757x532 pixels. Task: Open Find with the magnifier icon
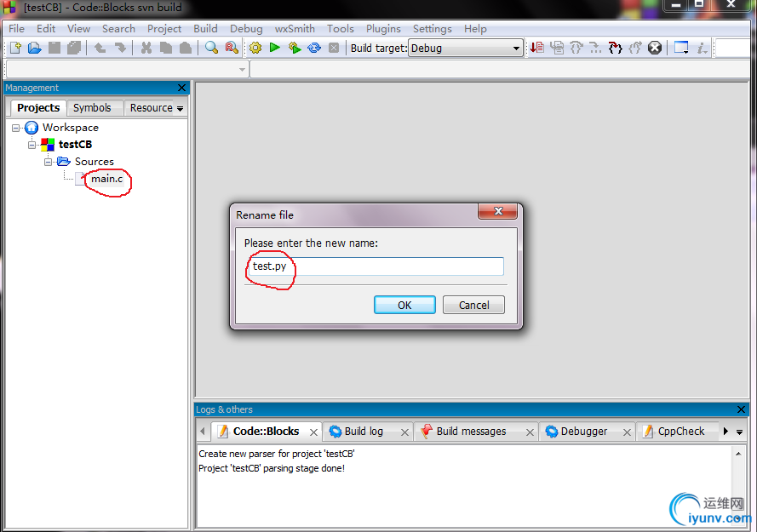point(211,48)
